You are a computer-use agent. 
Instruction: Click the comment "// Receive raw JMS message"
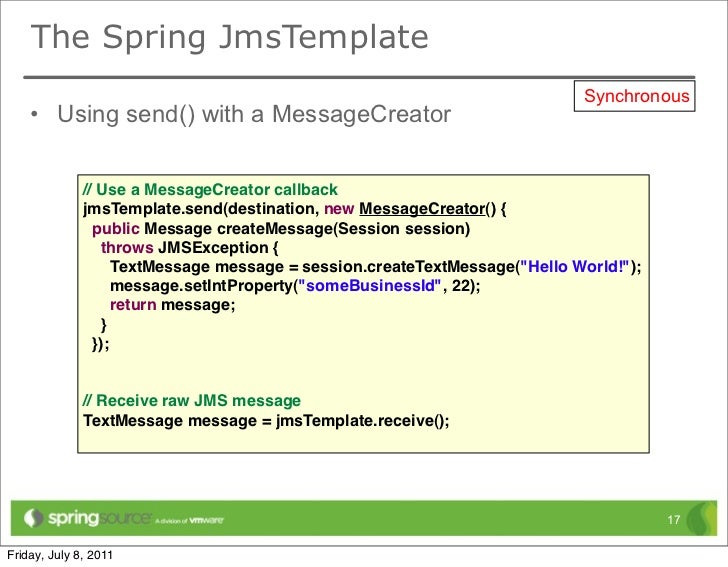pyautogui.click(x=192, y=400)
